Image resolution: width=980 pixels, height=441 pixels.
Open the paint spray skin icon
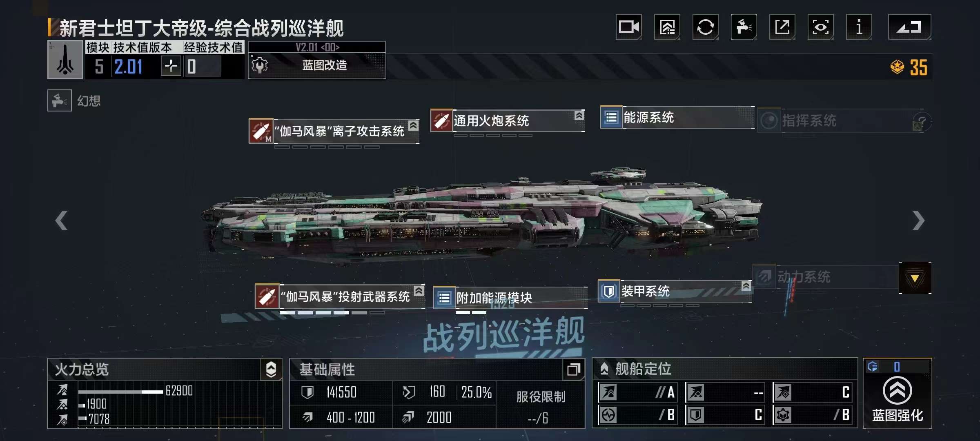pos(744,27)
